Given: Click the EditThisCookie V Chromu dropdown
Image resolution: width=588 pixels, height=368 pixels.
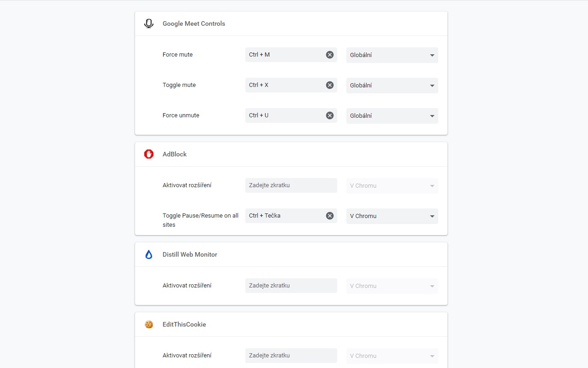Looking at the screenshot, I should click(392, 356).
